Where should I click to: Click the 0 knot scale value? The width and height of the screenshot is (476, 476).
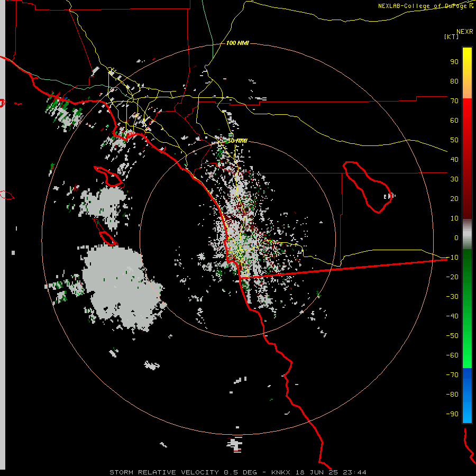coord(456,237)
